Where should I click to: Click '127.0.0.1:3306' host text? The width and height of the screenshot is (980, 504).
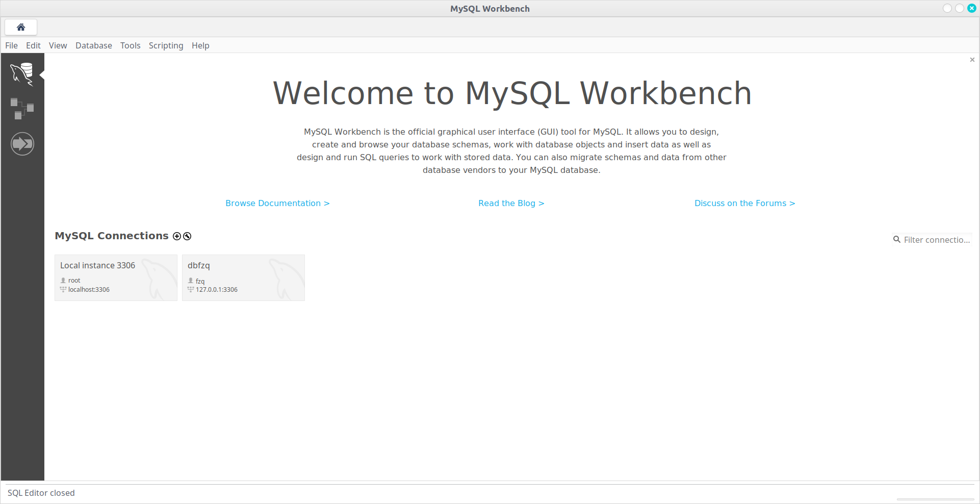click(x=217, y=289)
